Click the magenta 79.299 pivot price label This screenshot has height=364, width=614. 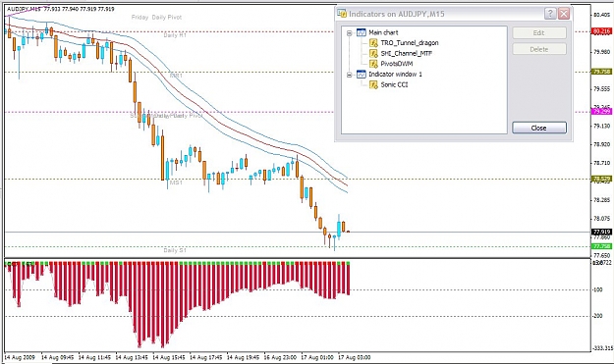point(602,112)
